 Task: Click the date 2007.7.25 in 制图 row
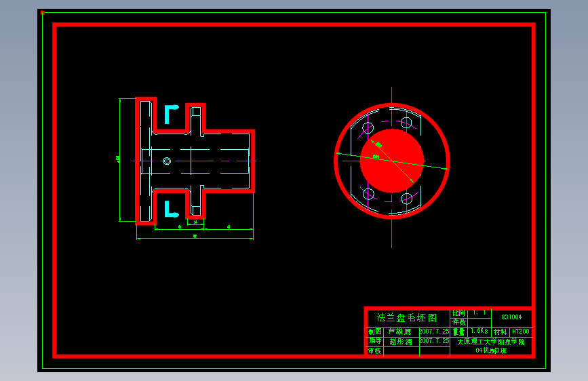pyautogui.click(x=434, y=332)
